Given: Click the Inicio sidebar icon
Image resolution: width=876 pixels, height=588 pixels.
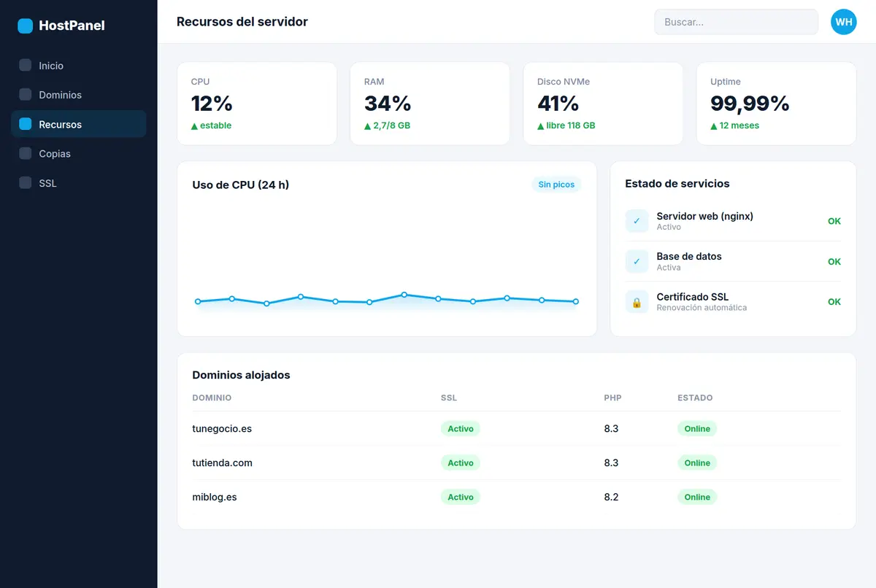Looking at the screenshot, I should click(x=26, y=66).
